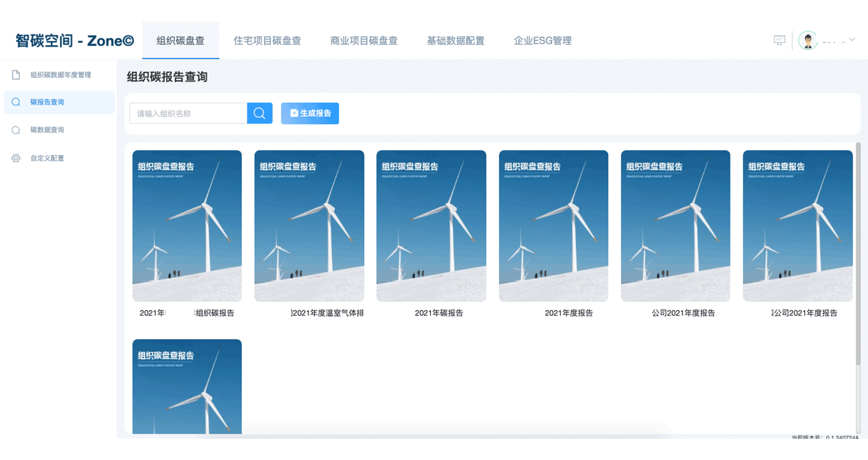This screenshot has width=868, height=460.
Task: Open the 企业ESG管理 tab
Action: [x=542, y=40]
